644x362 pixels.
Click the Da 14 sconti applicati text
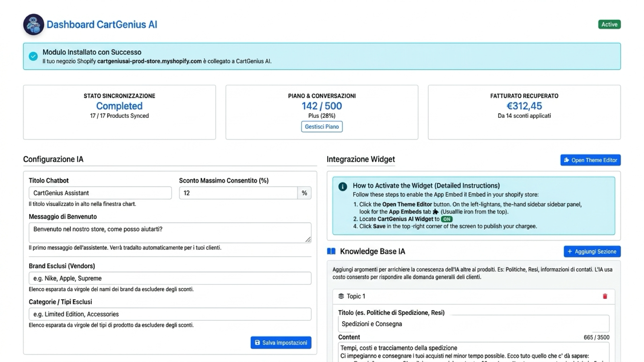click(x=524, y=116)
